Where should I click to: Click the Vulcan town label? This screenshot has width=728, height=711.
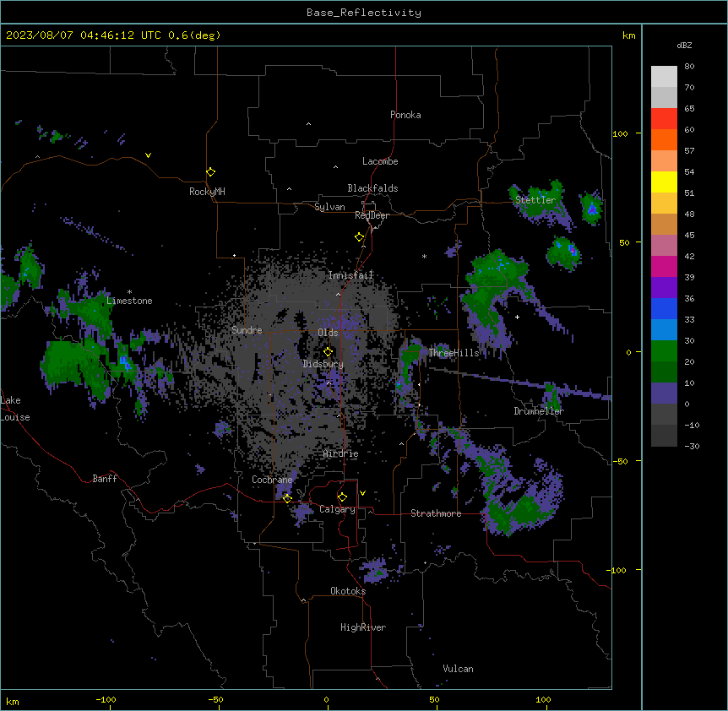459,669
